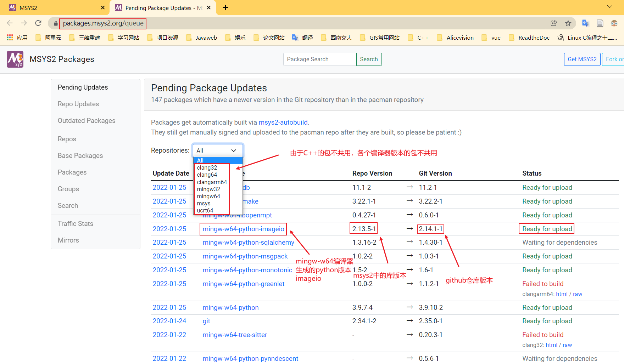Click the reading list page icon
Image resolution: width=624 pixels, height=364 pixels.
coord(600,23)
